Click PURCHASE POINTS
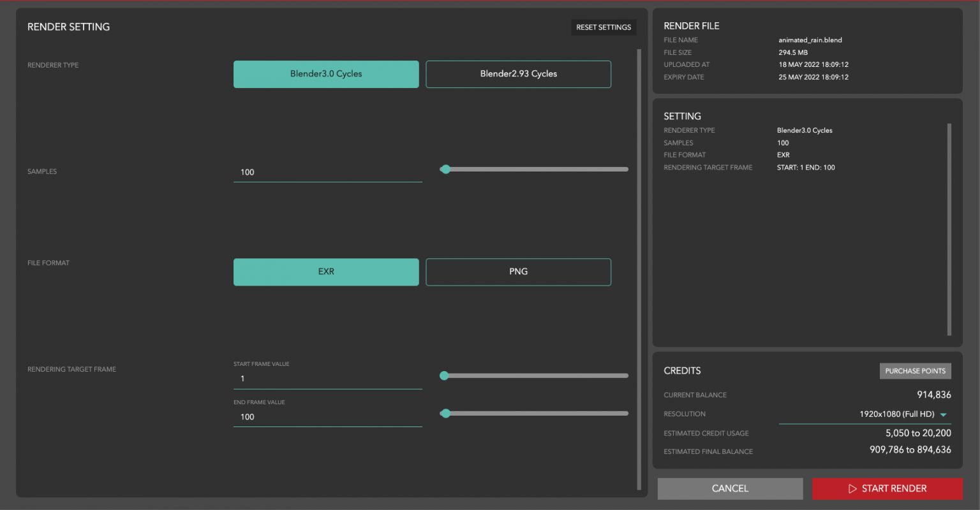The height and width of the screenshot is (510, 980). tap(915, 370)
